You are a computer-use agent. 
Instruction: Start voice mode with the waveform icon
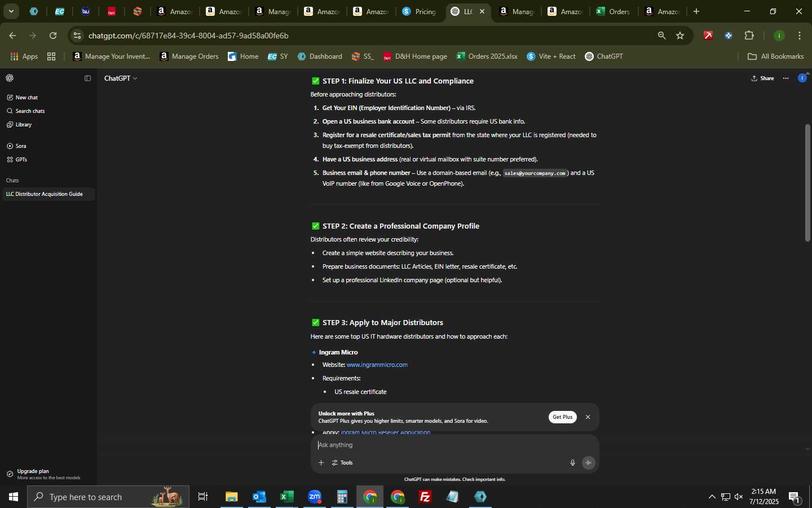589,463
